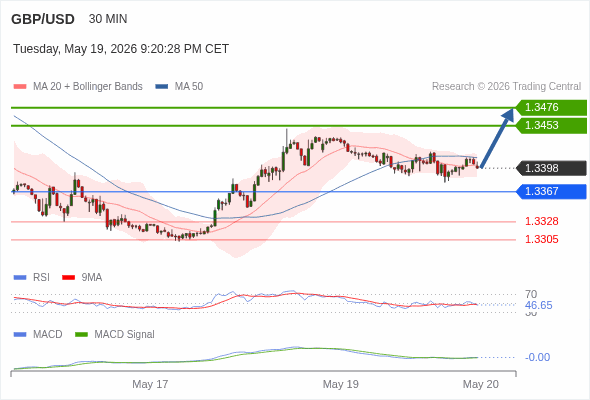This screenshot has height=400, width=590.
Task: Click the MACD Signal green legend swatch
Action: pos(81,335)
